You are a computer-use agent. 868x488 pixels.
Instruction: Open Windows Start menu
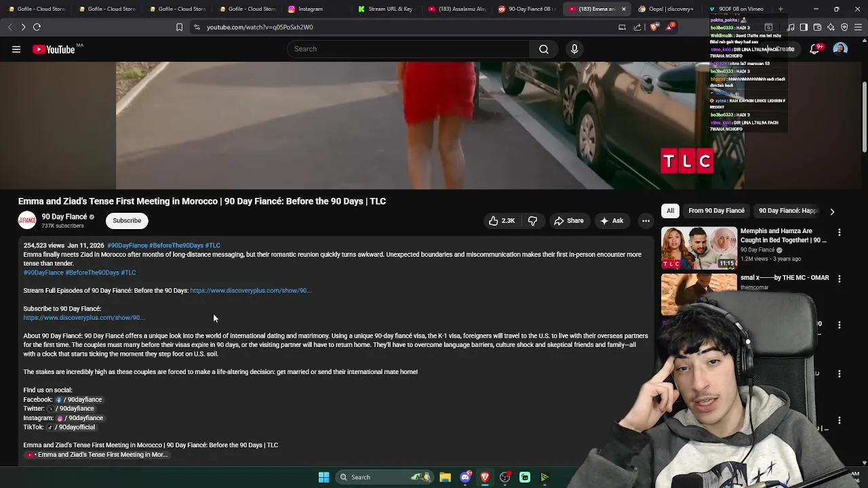(x=323, y=477)
